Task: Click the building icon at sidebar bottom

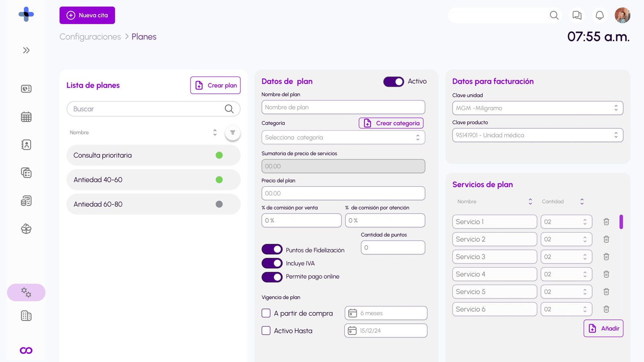Action: (26, 316)
